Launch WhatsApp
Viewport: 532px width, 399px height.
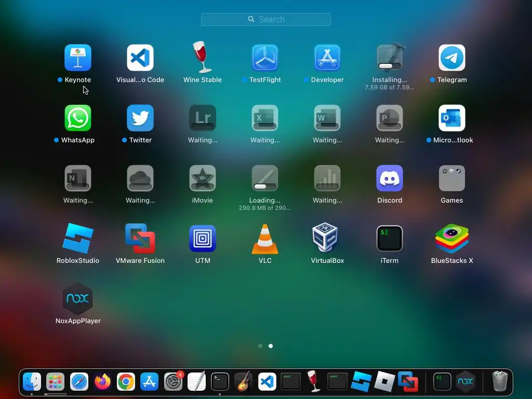pyautogui.click(x=78, y=118)
